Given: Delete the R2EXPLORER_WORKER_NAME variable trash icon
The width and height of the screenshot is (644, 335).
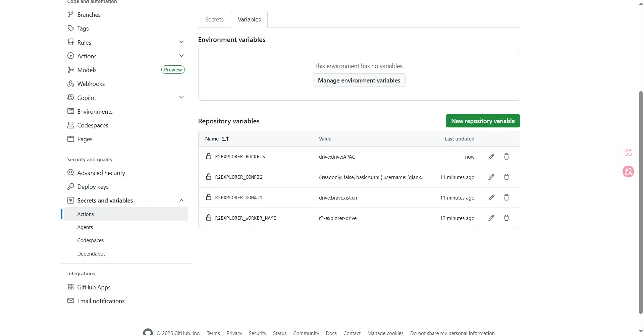Looking at the screenshot, I should (506, 218).
